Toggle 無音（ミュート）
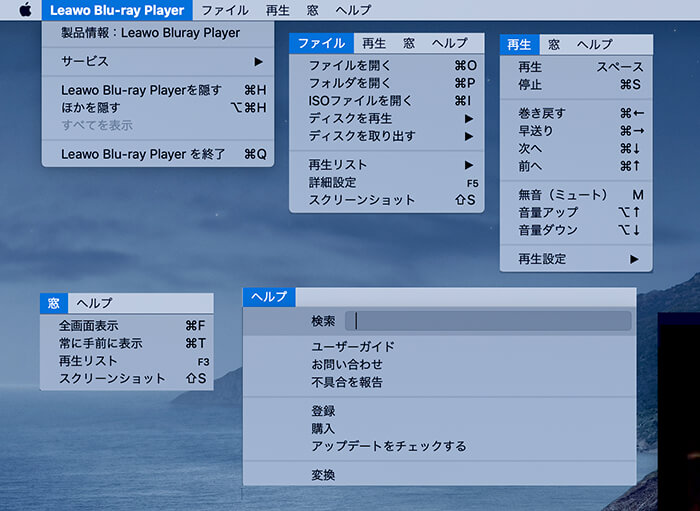 pos(576,195)
